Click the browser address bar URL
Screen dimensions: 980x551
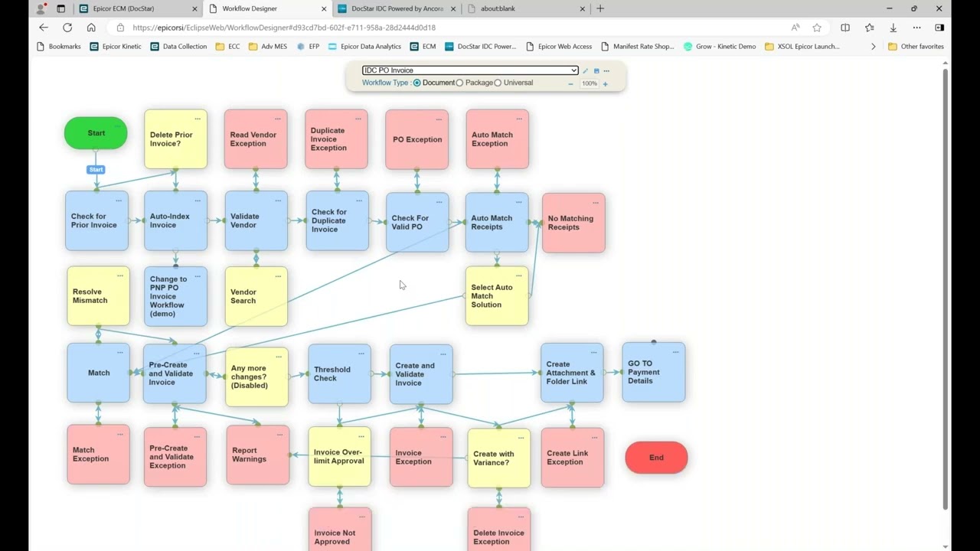pos(284,28)
